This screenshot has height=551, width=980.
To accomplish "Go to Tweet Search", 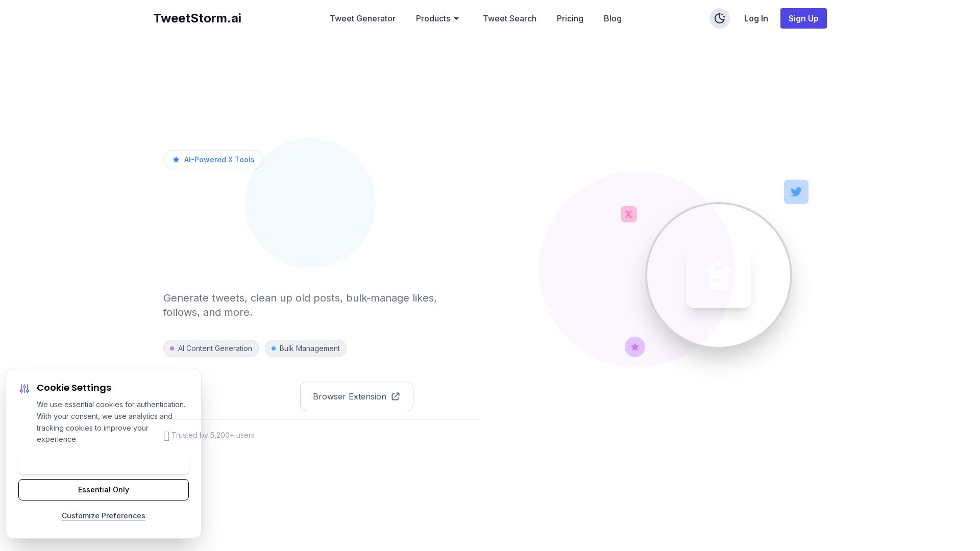I will [x=509, y=18].
